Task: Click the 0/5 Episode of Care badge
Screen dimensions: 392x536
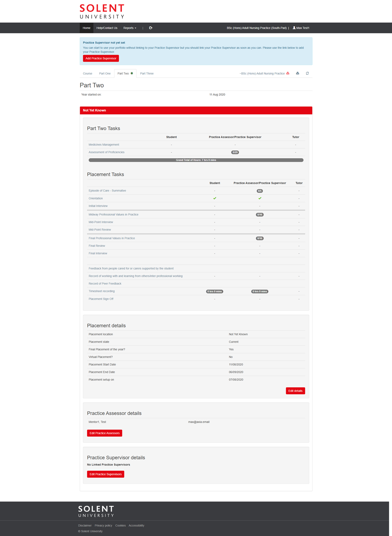Action: click(260, 191)
